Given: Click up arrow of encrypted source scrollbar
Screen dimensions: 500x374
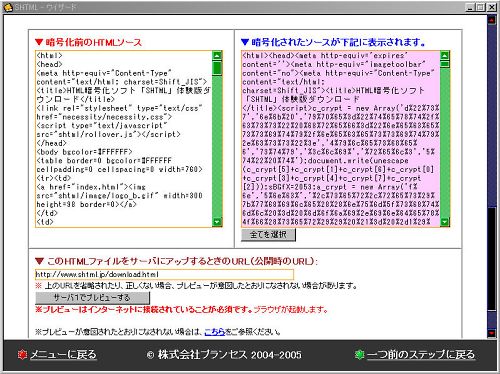Looking at the screenshot, I should point(445,56).
